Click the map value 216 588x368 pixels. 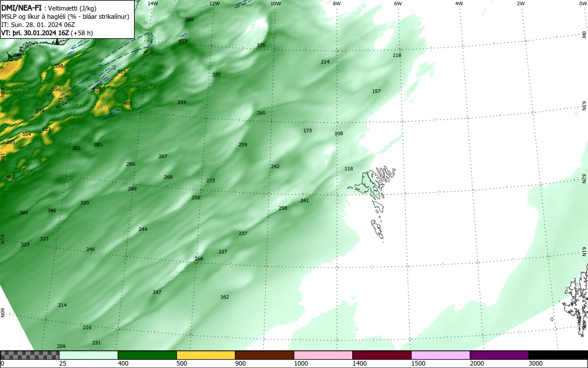[87, 327]
